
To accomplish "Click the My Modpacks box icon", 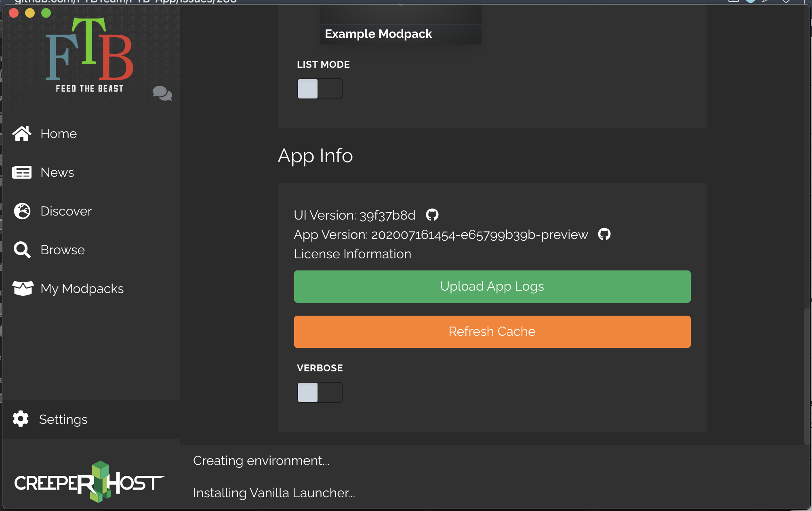I will [23, 289].
